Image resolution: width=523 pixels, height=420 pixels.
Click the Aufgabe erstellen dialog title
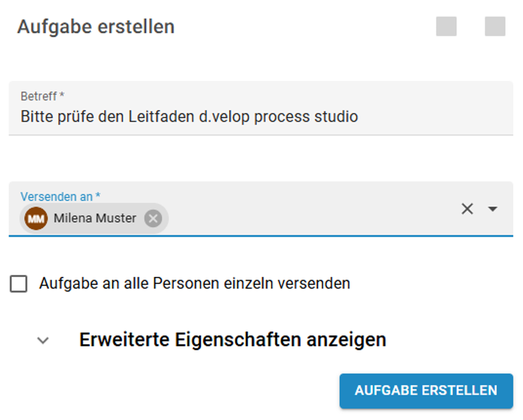96,27
